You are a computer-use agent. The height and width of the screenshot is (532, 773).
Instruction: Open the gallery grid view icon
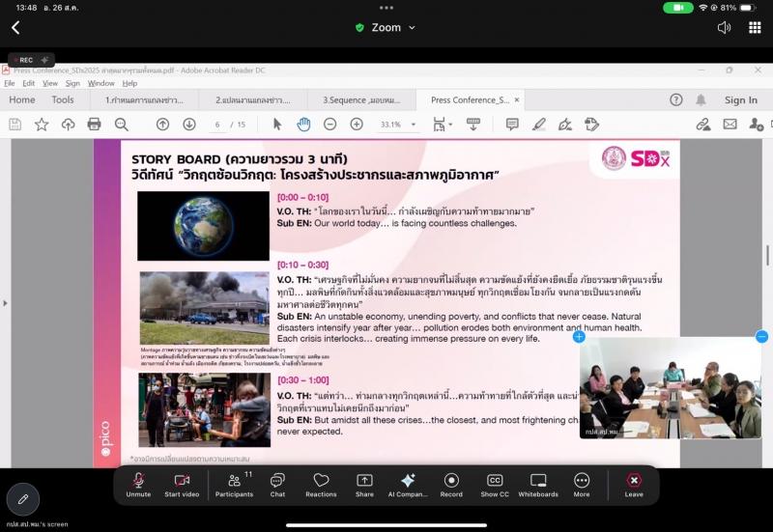(755, 28)
